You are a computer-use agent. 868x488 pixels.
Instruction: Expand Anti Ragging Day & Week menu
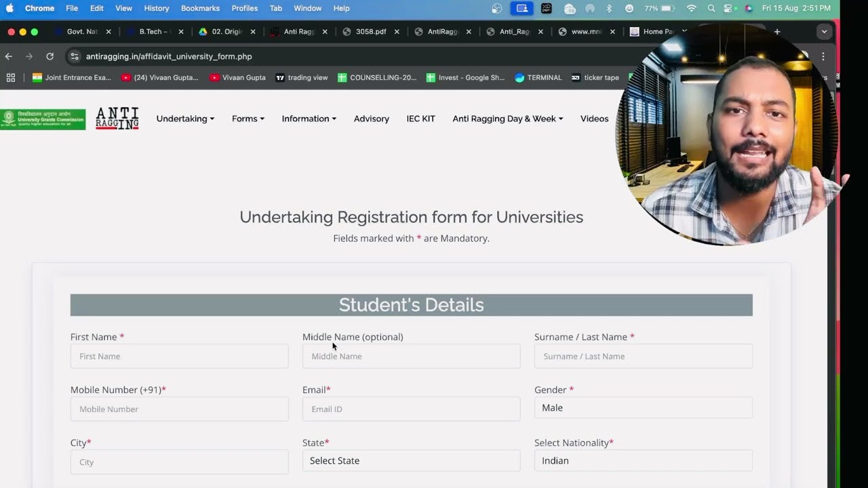coord(508,119)
